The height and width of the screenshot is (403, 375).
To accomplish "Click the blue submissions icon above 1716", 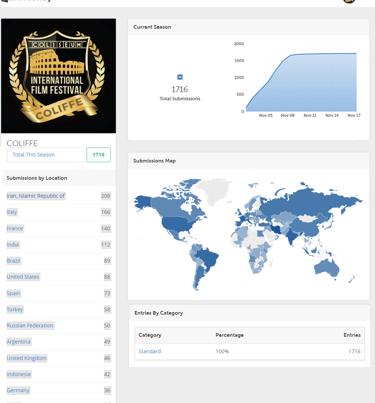I will tap(180, 77).
